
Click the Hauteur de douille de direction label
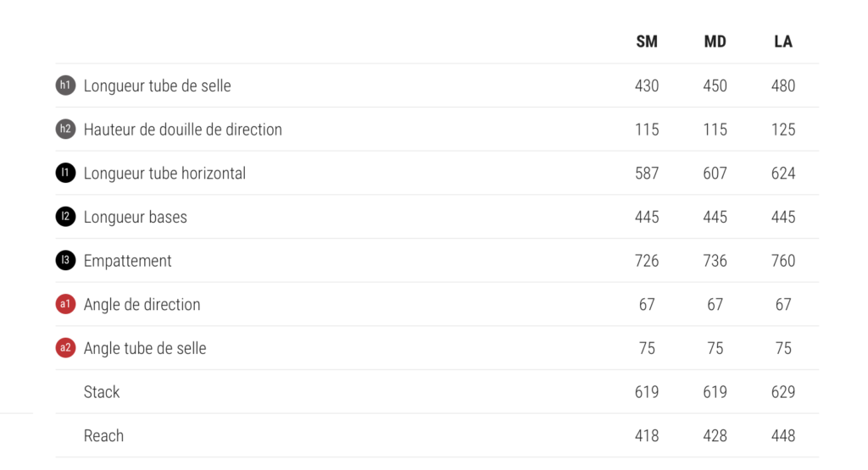[x=182, y=130]
